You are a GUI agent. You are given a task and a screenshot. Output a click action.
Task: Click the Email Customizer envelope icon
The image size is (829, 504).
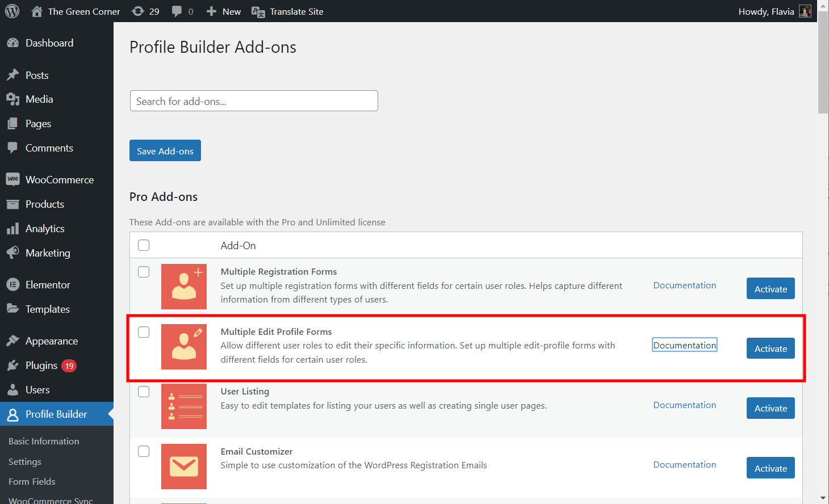coord(184,467)
